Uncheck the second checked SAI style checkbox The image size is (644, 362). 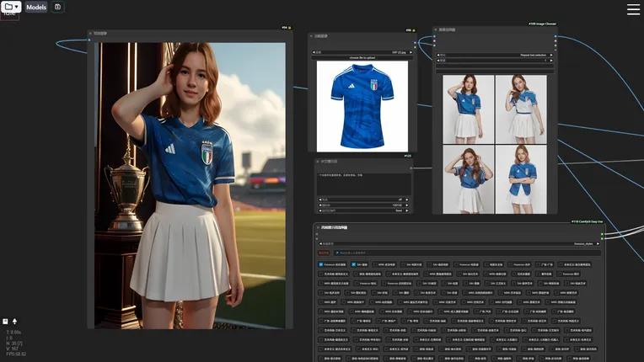[354, 264]
